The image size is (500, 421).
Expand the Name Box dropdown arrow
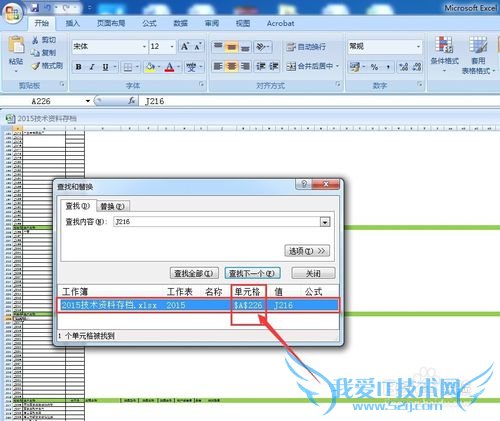(x=88, y=101)
